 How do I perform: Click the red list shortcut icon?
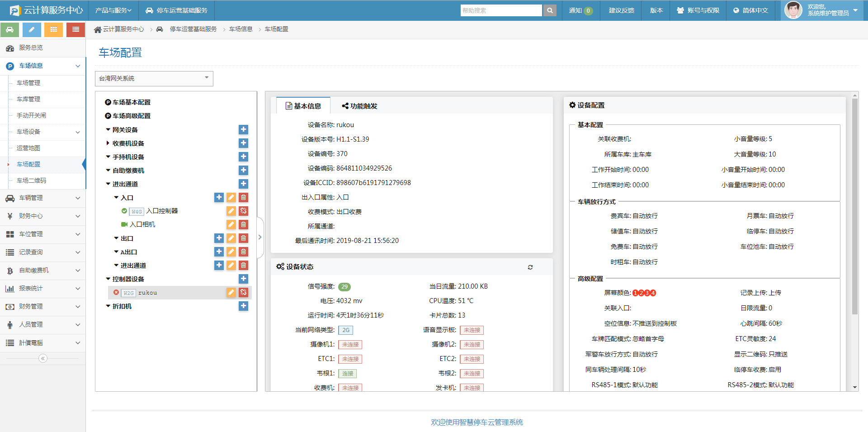coord(75,29)
